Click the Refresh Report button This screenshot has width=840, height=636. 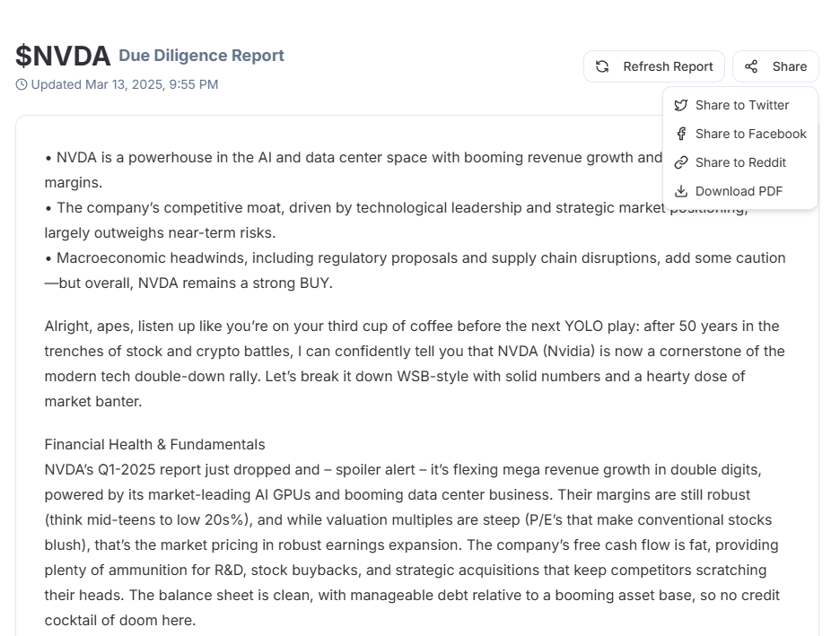653,66
